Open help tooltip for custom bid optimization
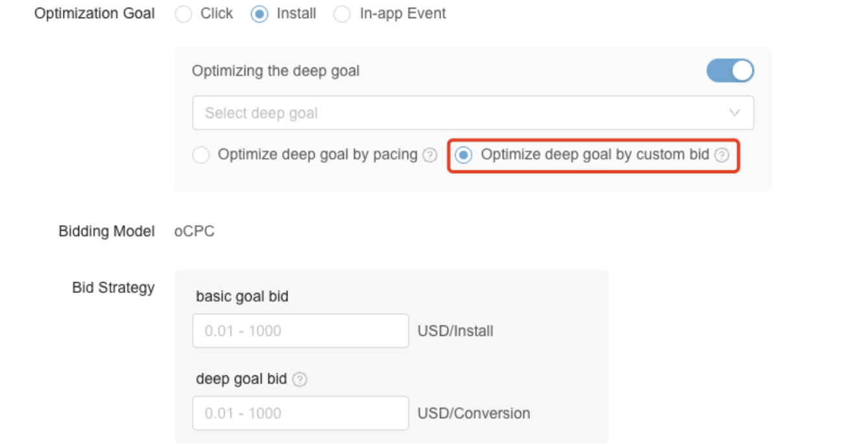The width and height of the screenshot is (868, 446). point(721,156)
